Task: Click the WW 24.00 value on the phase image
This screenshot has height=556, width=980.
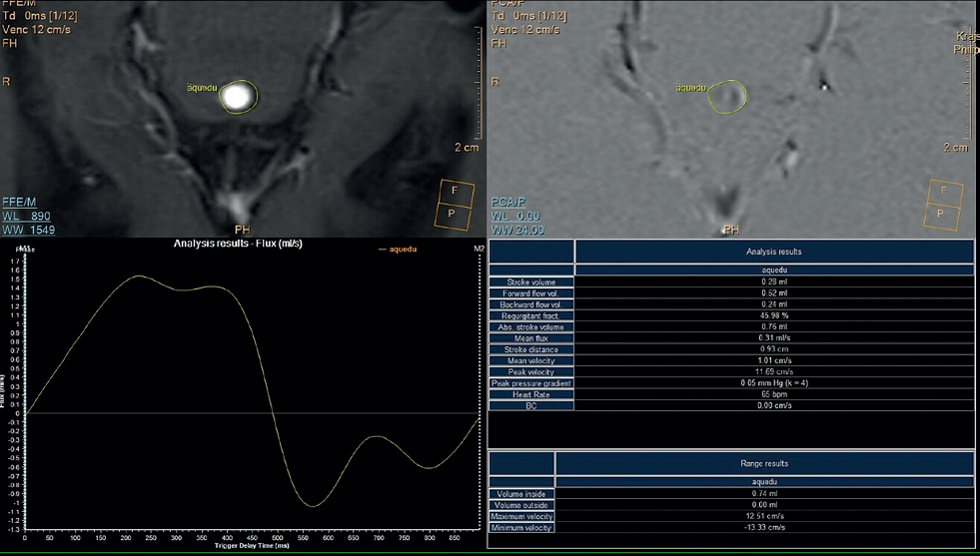Action: click(x=517, y=231)
